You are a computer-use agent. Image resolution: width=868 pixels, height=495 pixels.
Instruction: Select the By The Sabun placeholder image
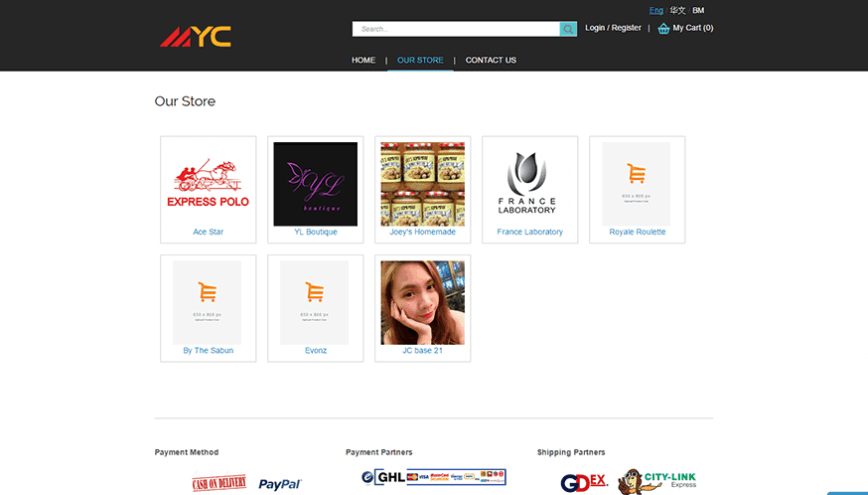point(208,302)
